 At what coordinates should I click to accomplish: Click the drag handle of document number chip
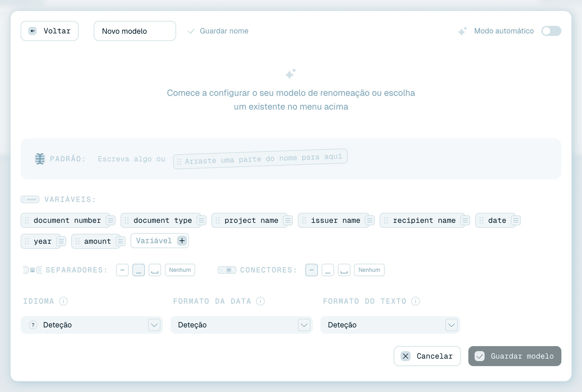point(27,220)
